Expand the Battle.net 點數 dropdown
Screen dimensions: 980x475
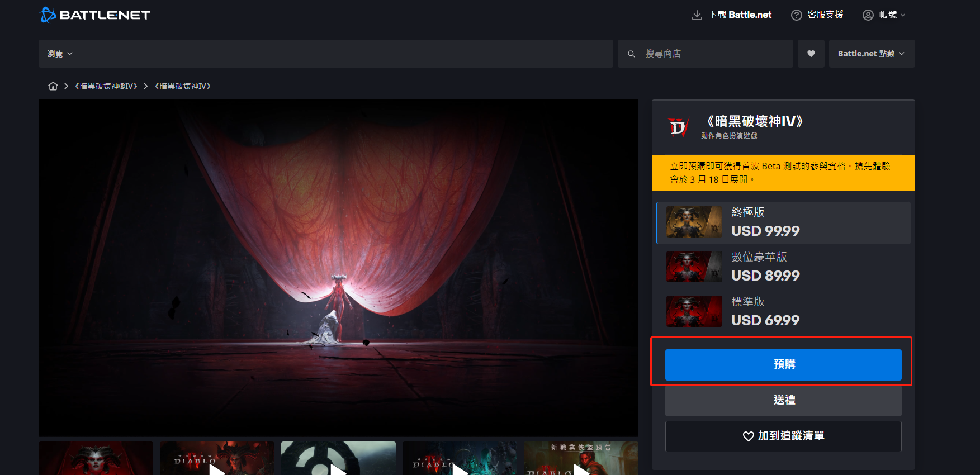pyautogui.click(x=872, y=54)
